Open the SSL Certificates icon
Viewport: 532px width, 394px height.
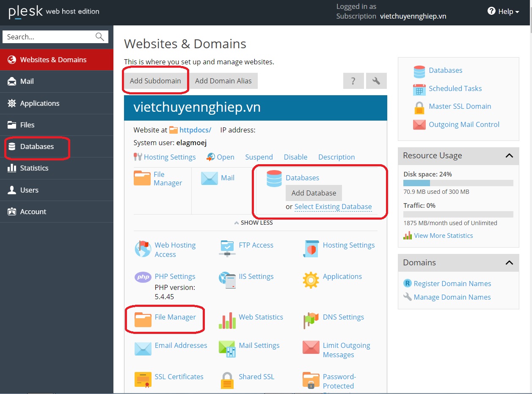coord(143,380)
